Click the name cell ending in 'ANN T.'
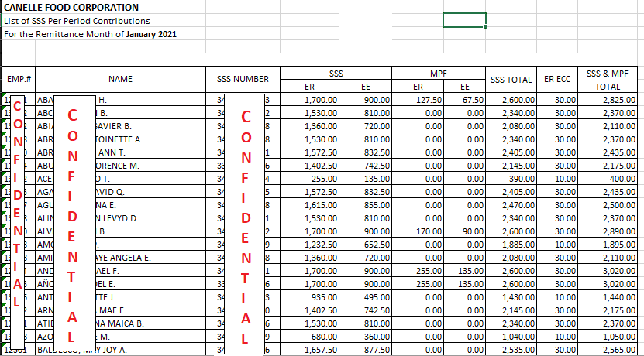Image resolution: width=644 pixels, height=356 pixels. pyautogui.click(x=120, y=152)
